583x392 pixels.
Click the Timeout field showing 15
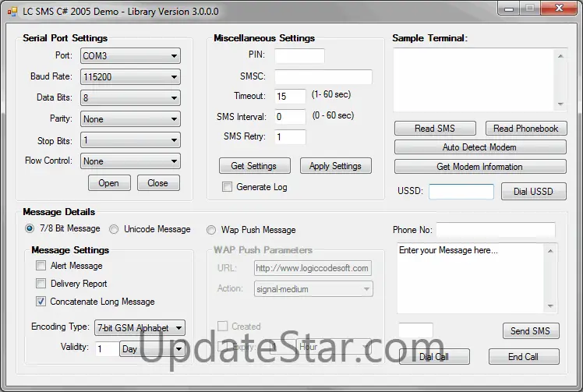tap(290, 97)
